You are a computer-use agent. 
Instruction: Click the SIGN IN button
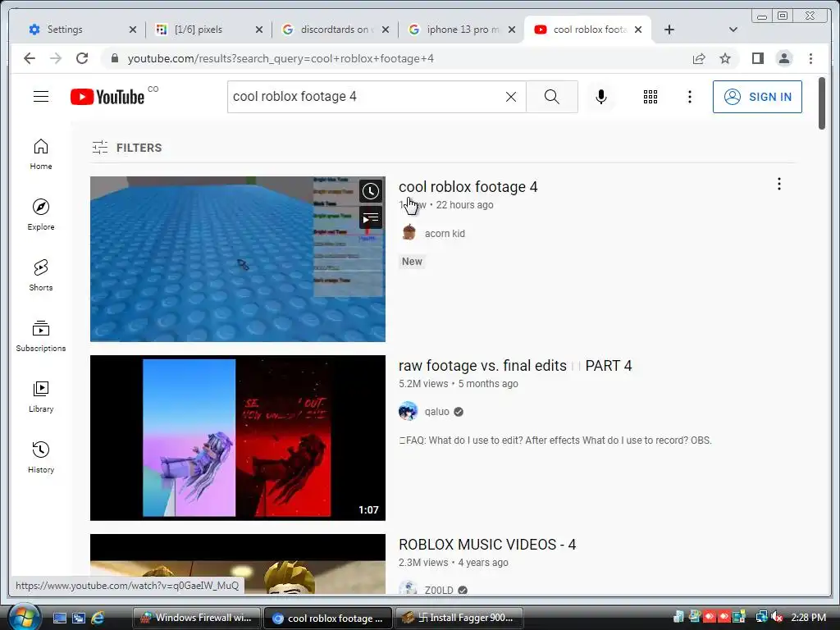click(757, 97)
